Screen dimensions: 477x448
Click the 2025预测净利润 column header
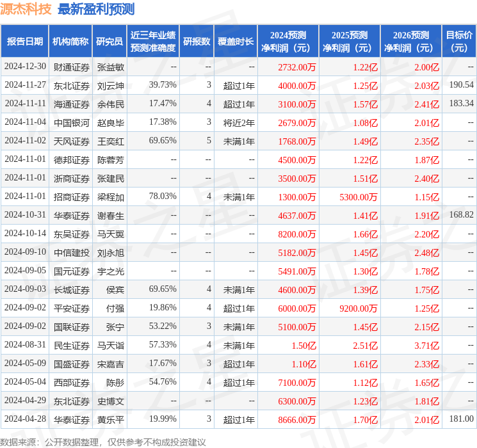(x=350, y=42)
